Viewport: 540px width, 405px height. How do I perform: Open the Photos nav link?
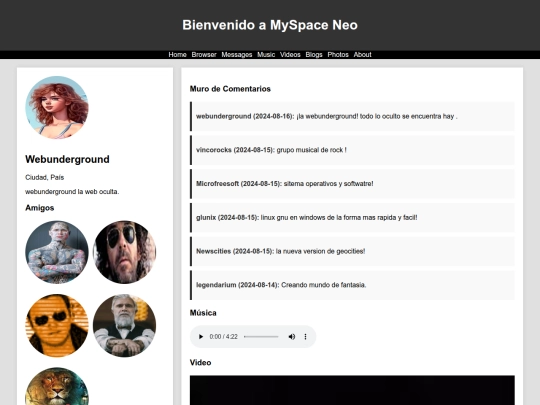click(x=338, y=54)
